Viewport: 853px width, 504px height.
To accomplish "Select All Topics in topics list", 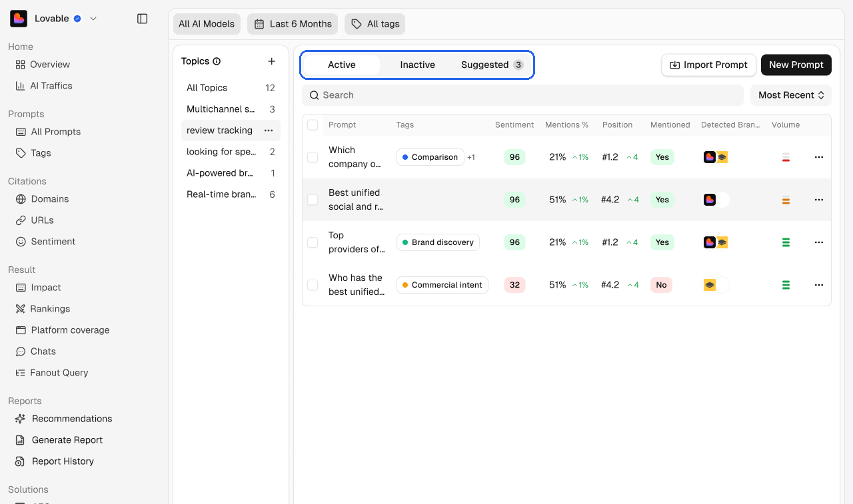I will click(231, 88).
